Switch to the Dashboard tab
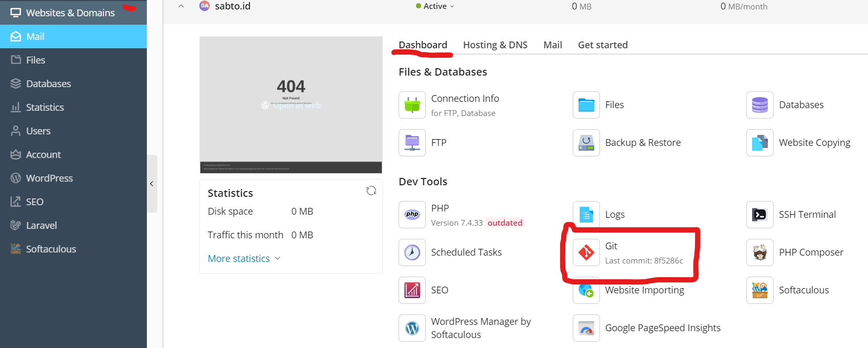868x348 pixels. [423, 45]
